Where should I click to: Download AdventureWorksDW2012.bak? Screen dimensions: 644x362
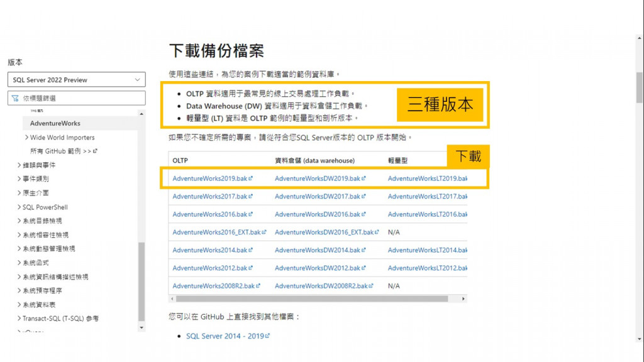(320, 268)
